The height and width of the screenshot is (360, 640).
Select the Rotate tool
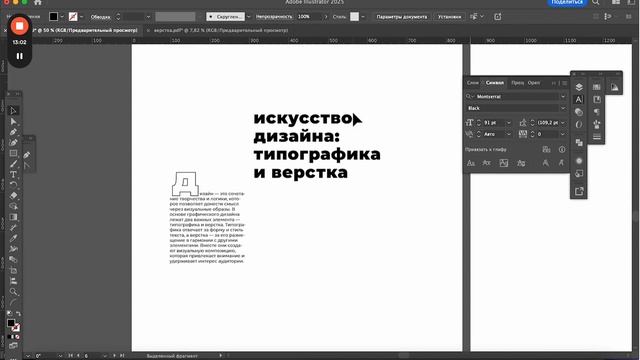pyautogui.click(x=13, y=185)
